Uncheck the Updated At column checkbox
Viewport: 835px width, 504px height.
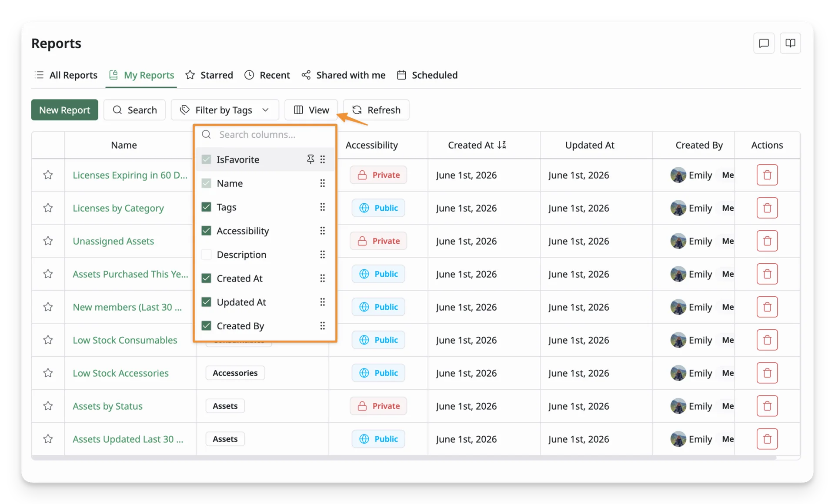point(206,302)
